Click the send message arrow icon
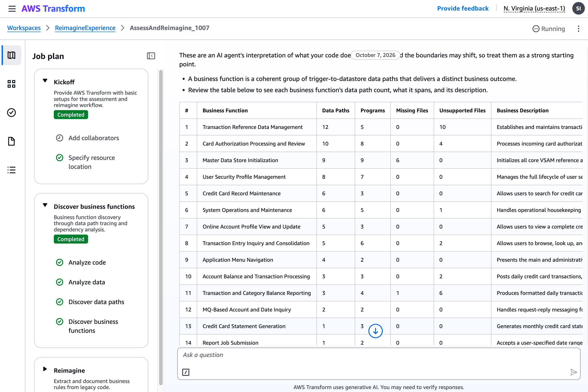 [x=573, y=372]
